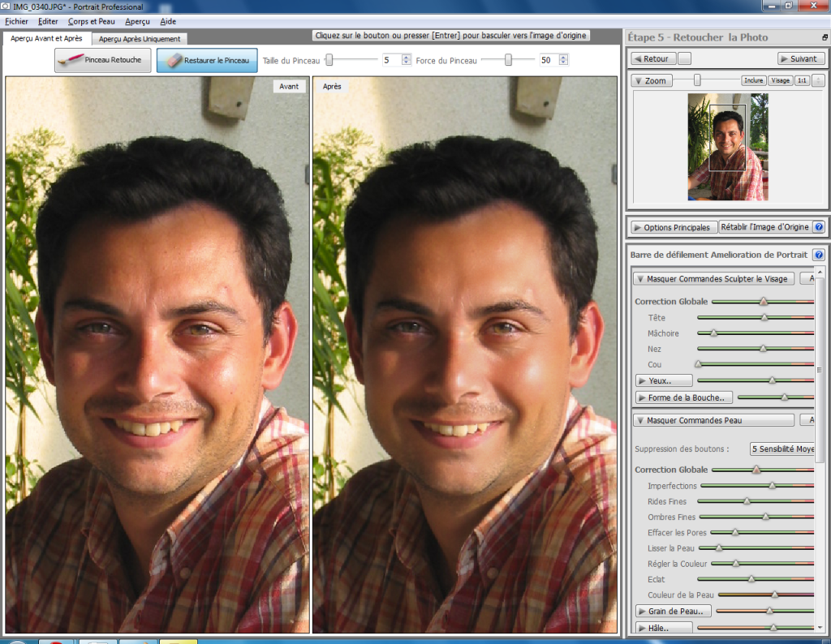Select the Pinceau Retouche brush tool

pos(103,60)
